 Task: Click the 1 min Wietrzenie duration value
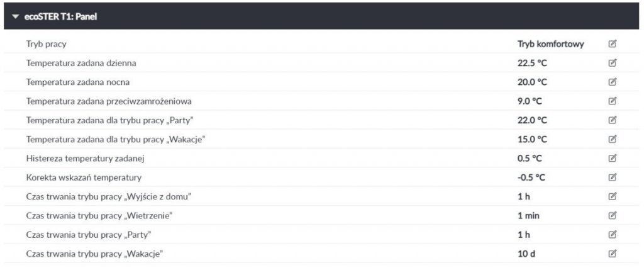point(528,215)
